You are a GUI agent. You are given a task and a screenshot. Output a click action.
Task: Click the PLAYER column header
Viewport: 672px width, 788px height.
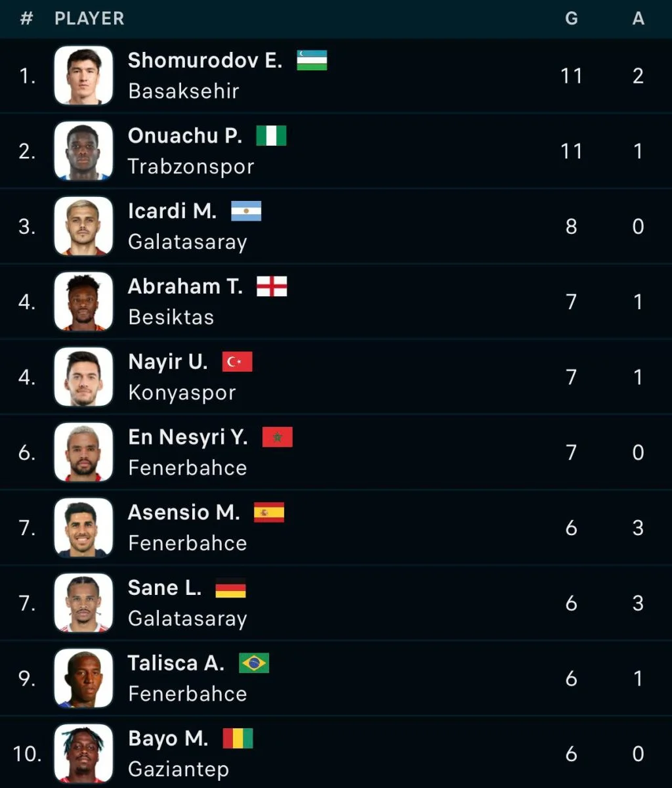[x=89, y=19]
